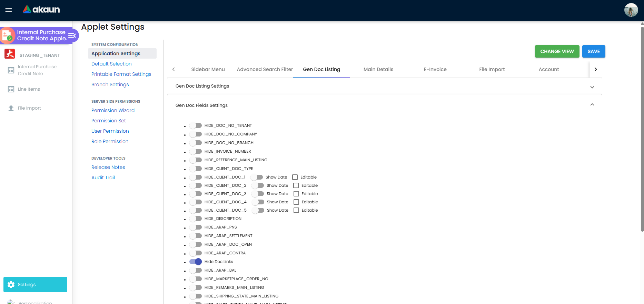Click the CHANGE VIEW button
The image size is (644, 304).
[557, 51]
